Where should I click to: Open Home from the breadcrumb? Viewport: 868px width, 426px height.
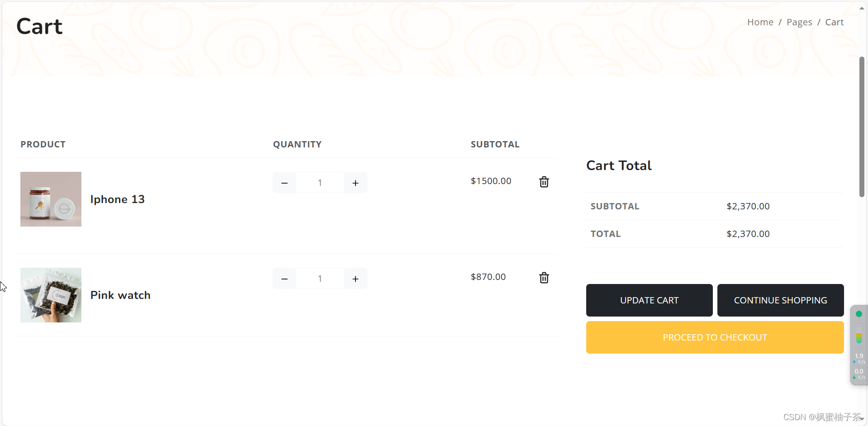760,22
